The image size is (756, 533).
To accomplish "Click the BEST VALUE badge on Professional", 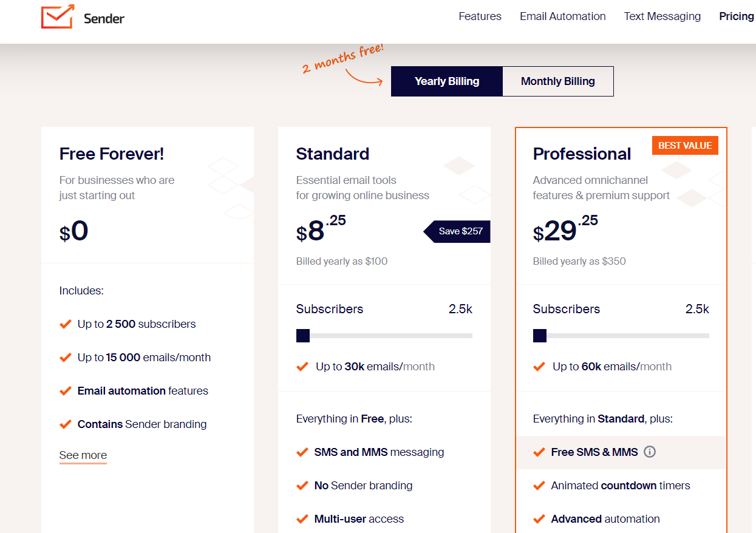I will [685, 146].
